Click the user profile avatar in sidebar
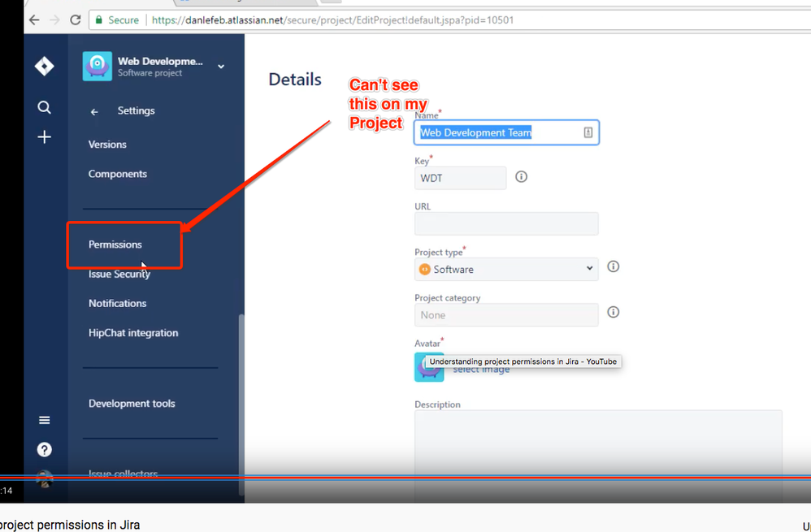This screenshot has width=811, height=532. click(x=45, y=479)
